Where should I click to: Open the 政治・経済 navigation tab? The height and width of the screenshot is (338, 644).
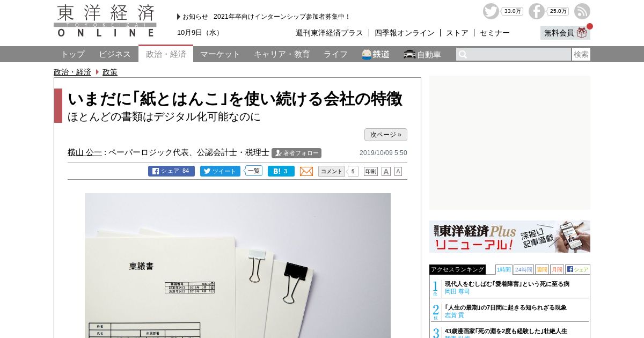166,54
